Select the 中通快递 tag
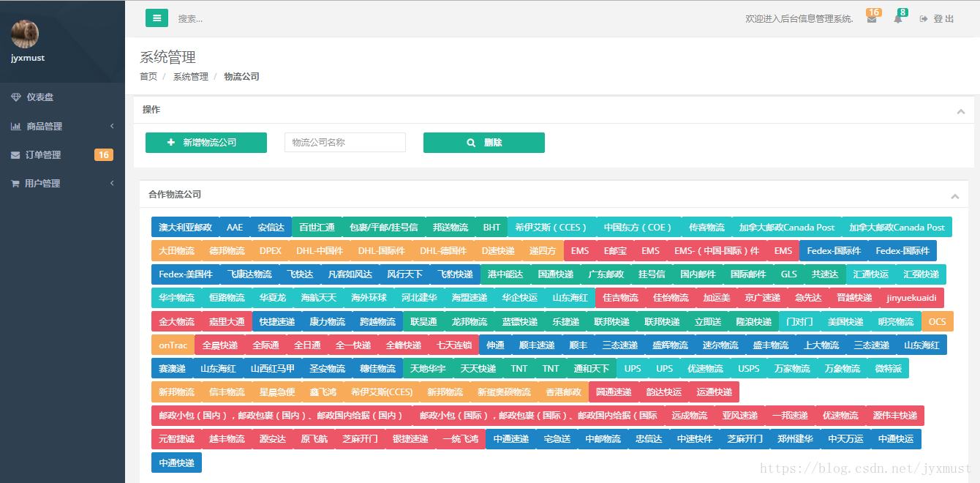 tap(176, 463)
